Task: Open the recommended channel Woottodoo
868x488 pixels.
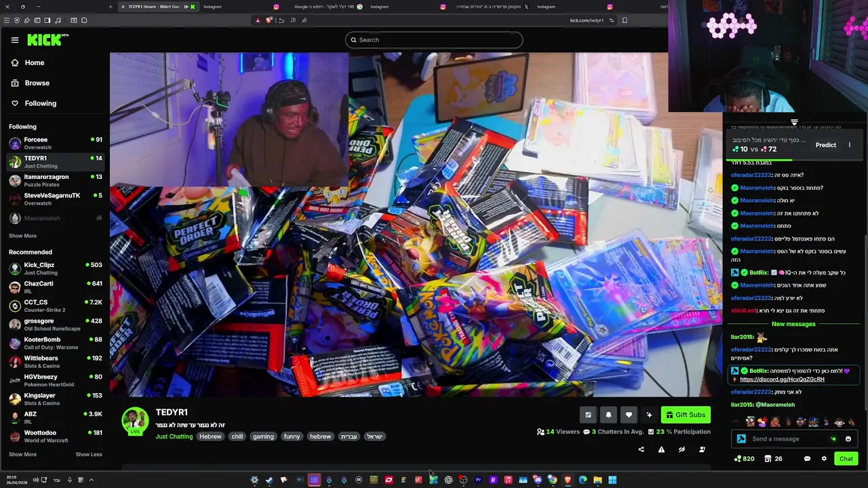Action: 55,436
